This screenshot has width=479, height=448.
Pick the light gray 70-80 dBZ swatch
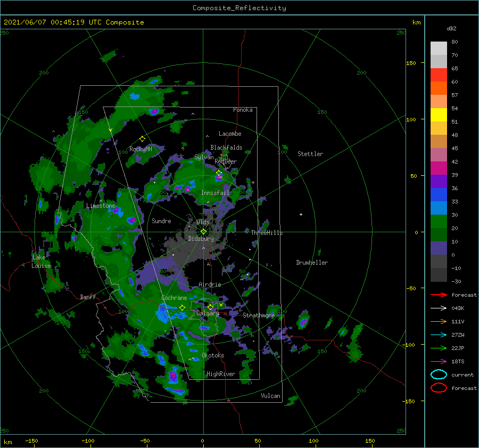pos(439,48)
